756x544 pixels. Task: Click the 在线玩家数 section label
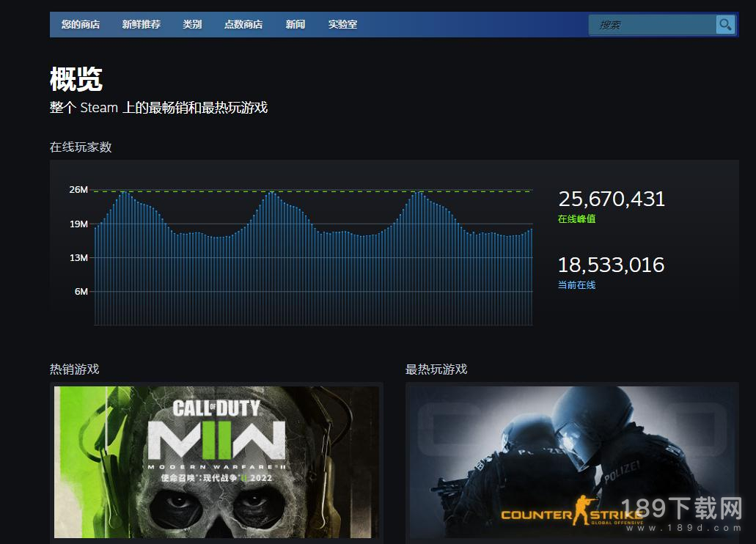click(x=81, y=147)
